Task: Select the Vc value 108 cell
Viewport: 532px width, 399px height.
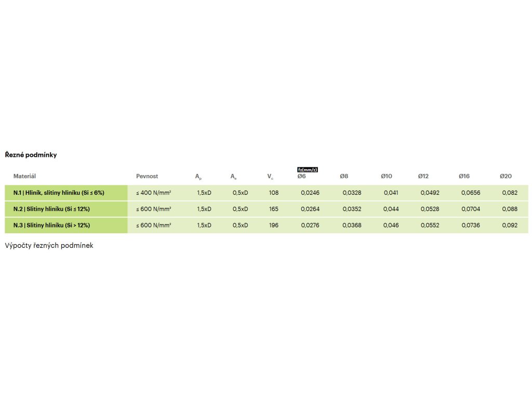Action: (274, 193)
